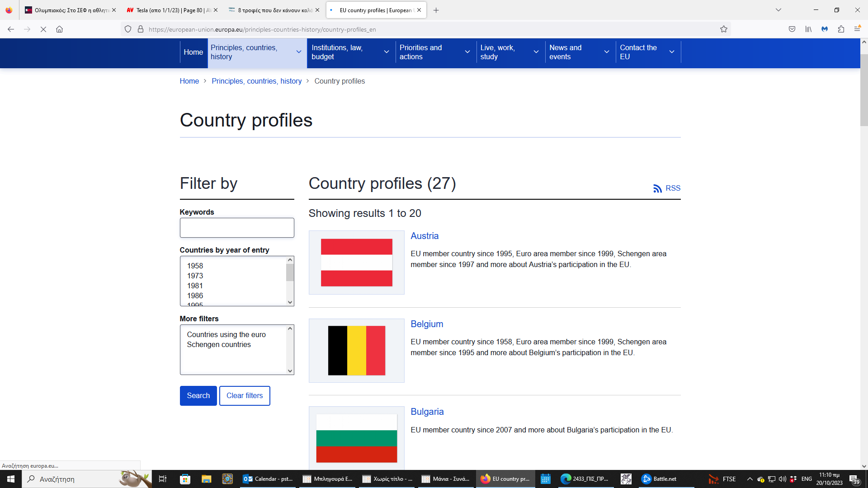Go to the browser home page icon

59,29
